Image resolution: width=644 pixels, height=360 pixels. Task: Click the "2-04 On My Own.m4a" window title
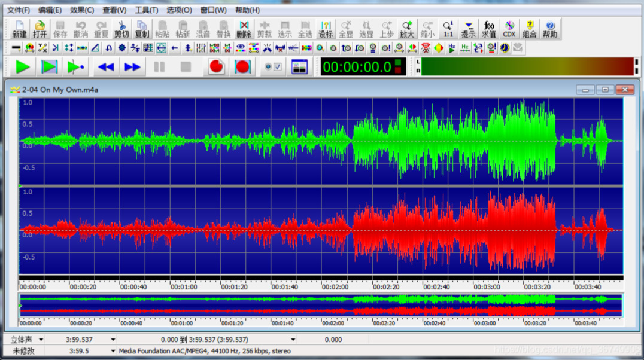tap(60, 90)
